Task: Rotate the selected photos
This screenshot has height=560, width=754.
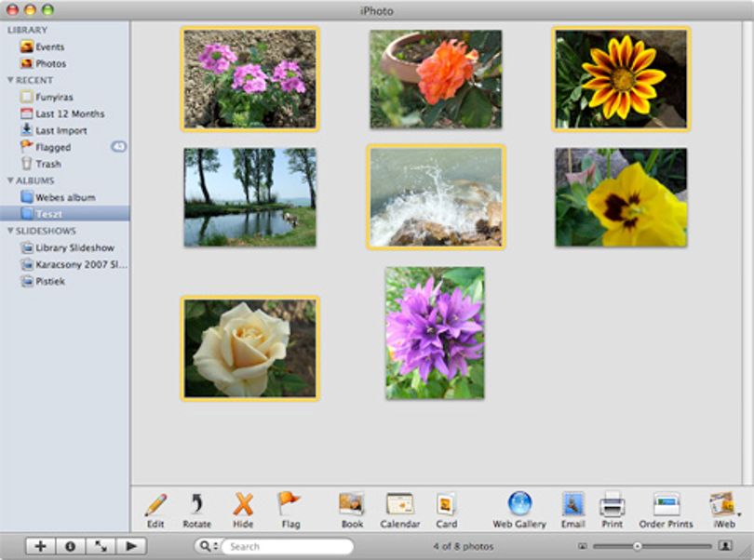Action: pyautogui.click(x=196, y=505)
